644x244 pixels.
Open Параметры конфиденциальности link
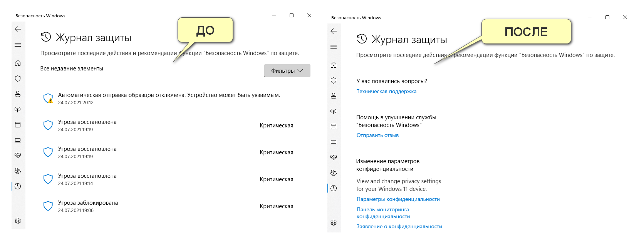click(398, 199)
